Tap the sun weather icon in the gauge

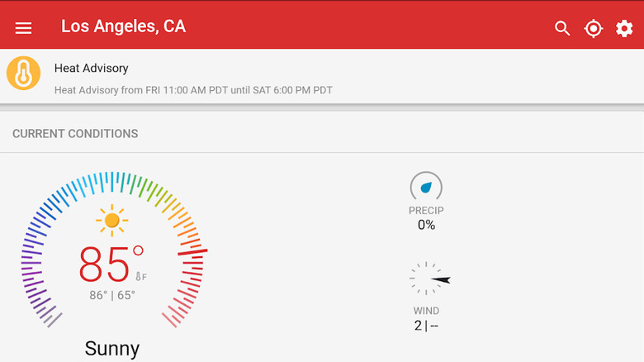point(111,221)
